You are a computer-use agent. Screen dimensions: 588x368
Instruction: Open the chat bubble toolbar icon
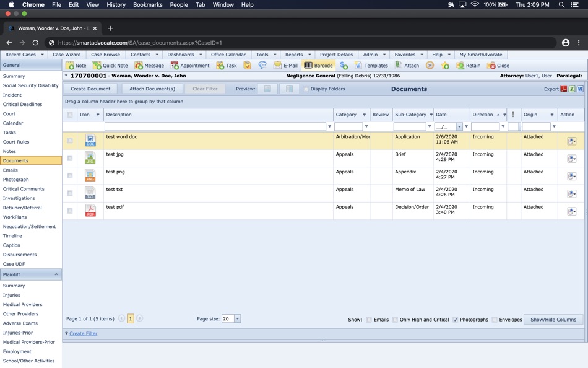[x=262, y=65]
